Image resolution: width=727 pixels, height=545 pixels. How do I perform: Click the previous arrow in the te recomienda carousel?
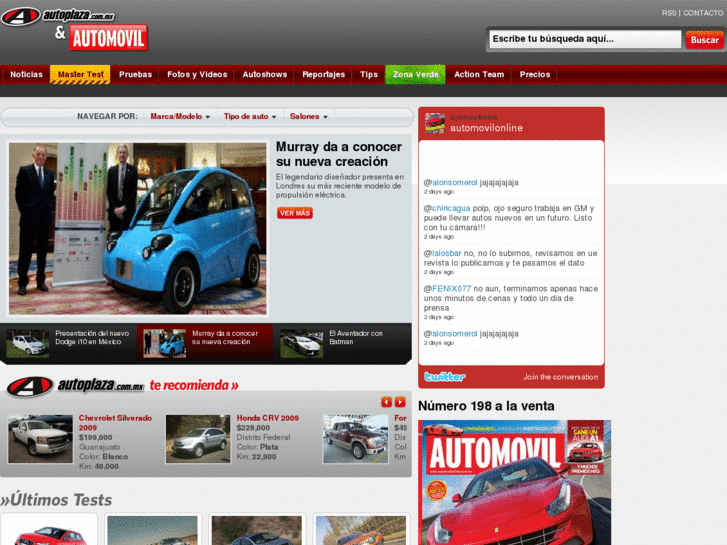tap(386, 402)
